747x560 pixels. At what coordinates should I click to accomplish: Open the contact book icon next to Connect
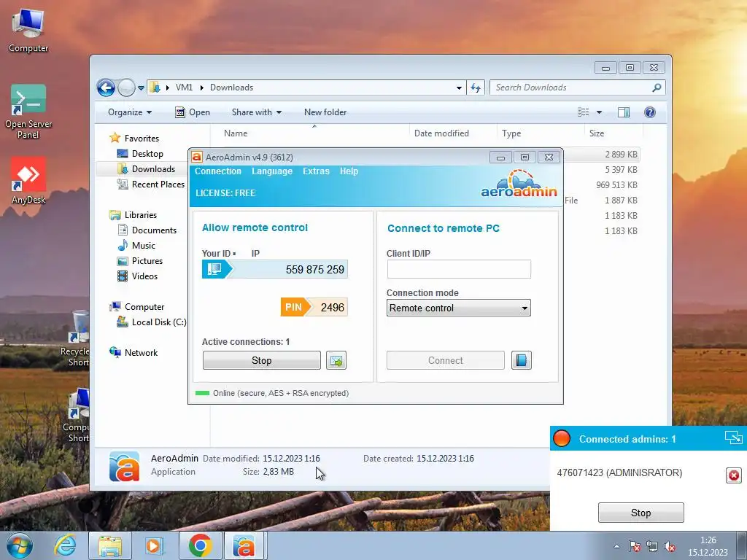[x=521, y=360]
